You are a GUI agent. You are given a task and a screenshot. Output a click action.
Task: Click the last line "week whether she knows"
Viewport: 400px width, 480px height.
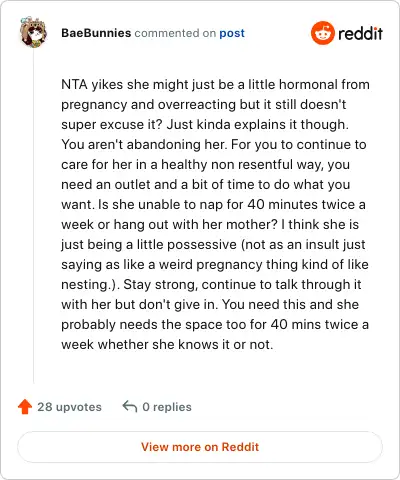(x=167, y=344)
